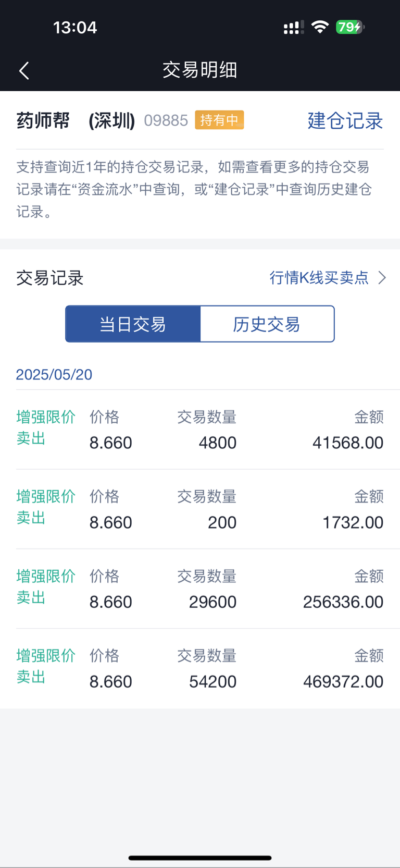Tap the amount 469372.00
Screen dimensions: 400x868
343,682
